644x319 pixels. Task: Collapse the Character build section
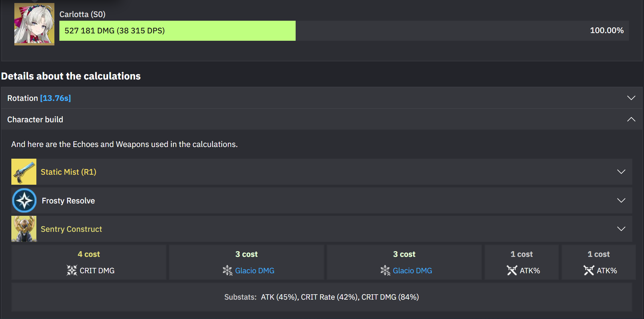[x=631, y=119]
